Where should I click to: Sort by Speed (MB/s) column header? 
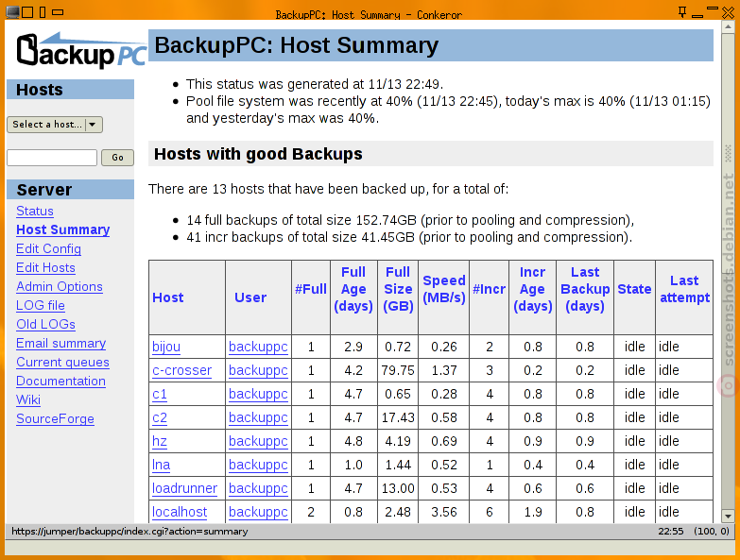(x=444, y=289)
